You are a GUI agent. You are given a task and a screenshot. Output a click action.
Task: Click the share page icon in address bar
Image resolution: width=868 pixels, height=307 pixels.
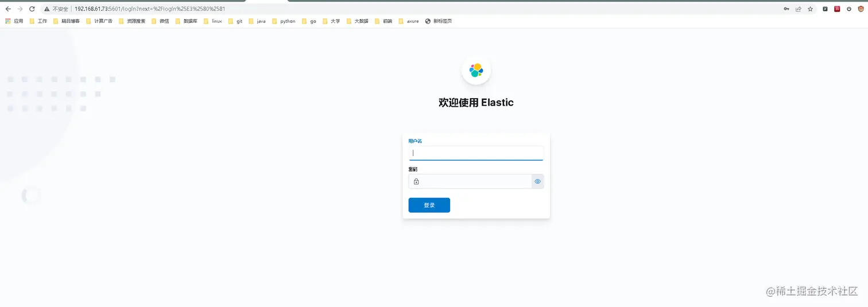point(798,9)
